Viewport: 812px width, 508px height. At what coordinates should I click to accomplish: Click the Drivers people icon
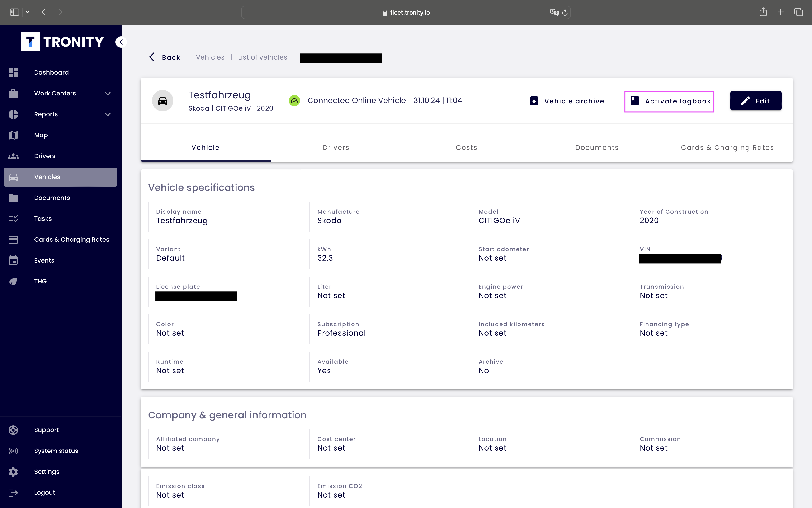click(x=13, y=156)
